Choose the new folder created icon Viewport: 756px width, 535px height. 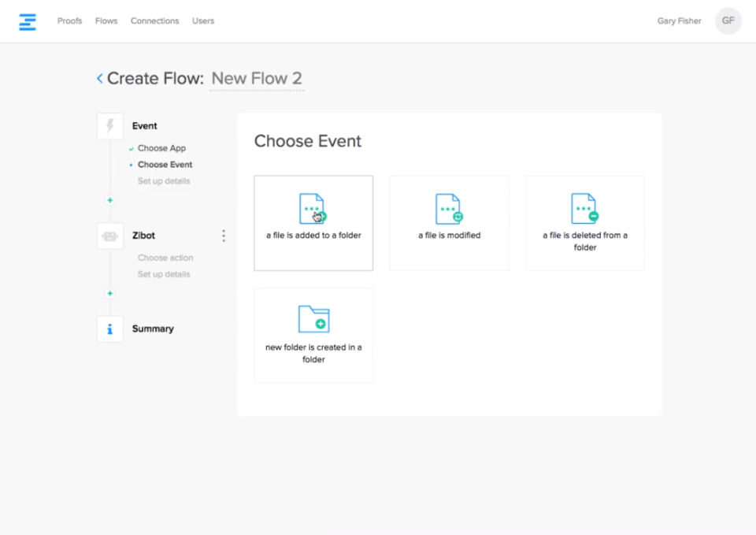click(x=313, y=319)
